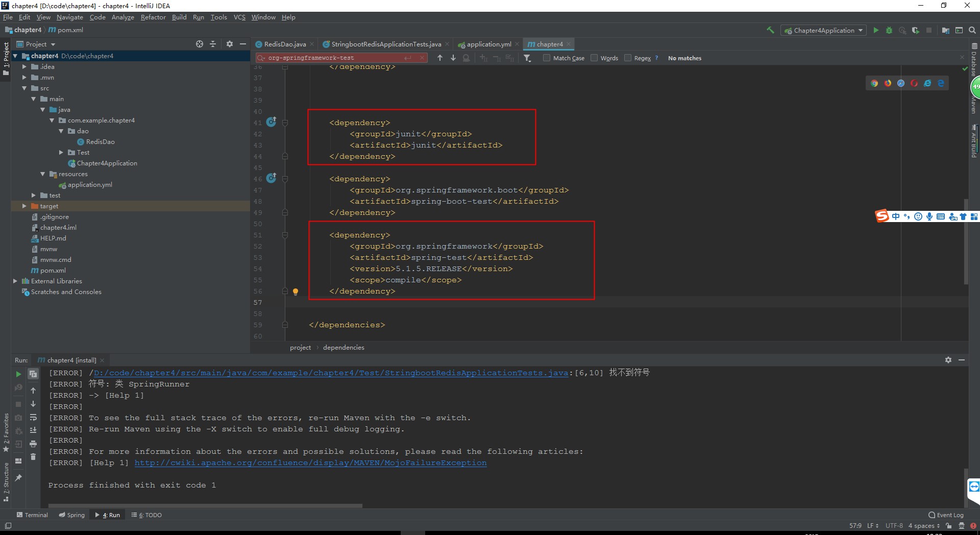This screenshot has width=980, height=535.
Task: Enable Match Case in search bar
Action: 546,58
